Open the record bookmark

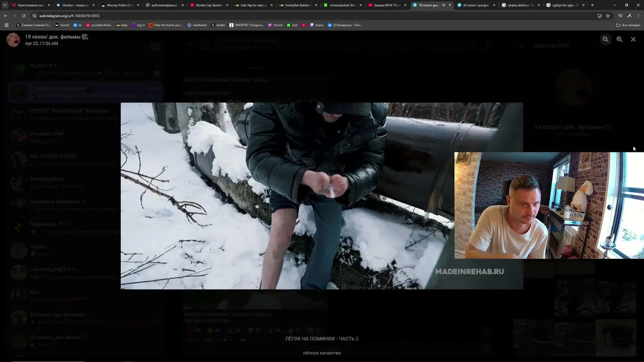pos(62,25)
